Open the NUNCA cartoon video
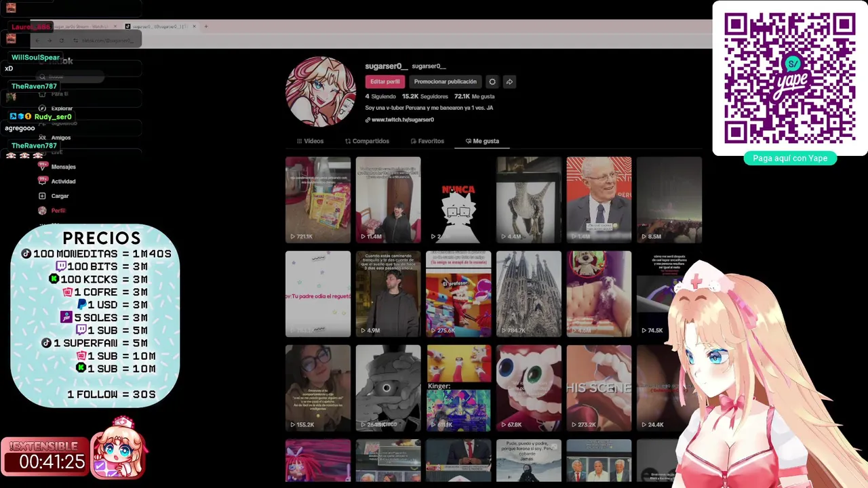Screen dimensions: 868x488 (x=459, y=200)
